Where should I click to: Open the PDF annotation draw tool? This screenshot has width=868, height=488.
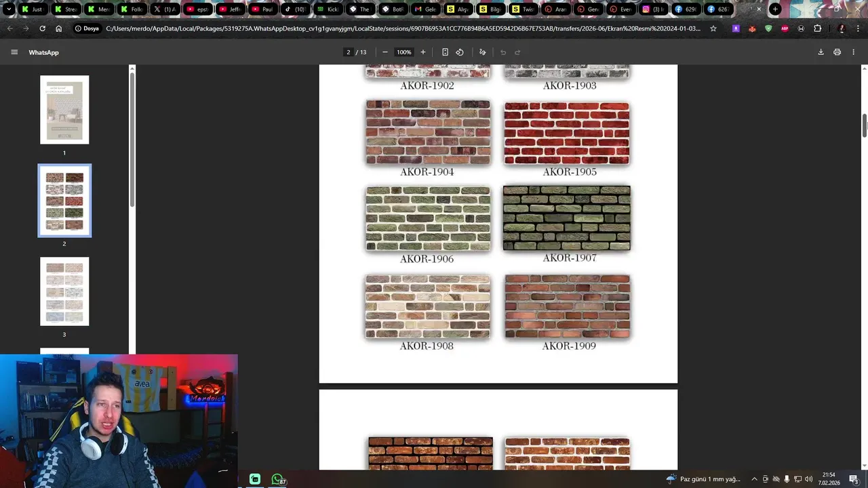(x=483, y=52)
